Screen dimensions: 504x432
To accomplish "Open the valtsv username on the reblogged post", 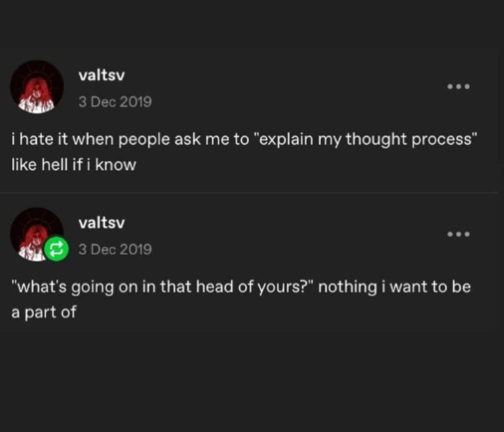I will pyautogui.click(x=101, y=223).
